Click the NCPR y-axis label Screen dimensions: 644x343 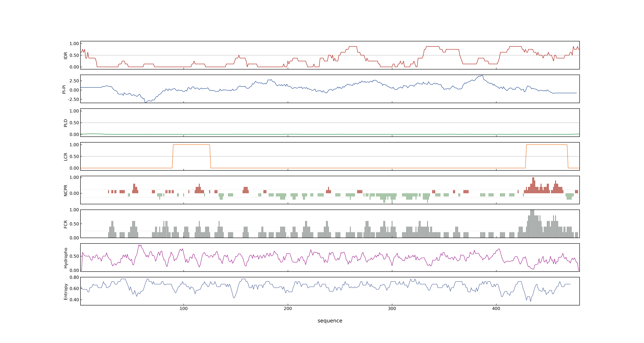[x=66, y=190]
